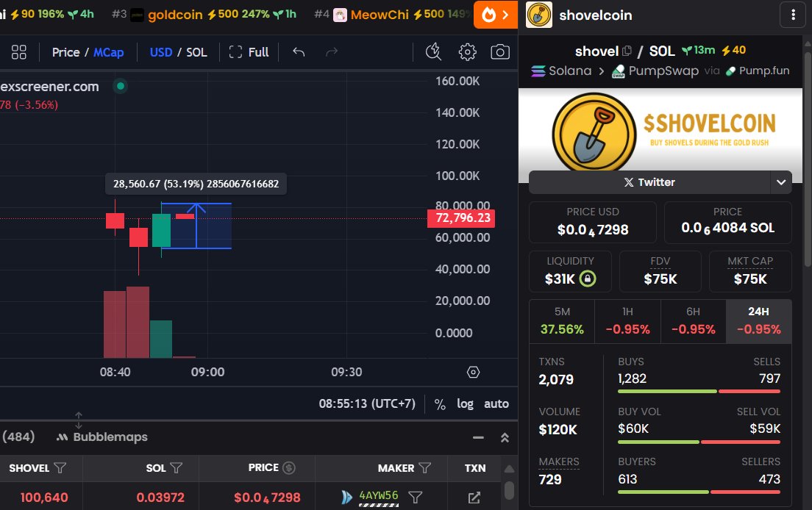This screenshot has height=510, width=812.
Task: Switch chart to Price view
Action: [65, 52]
